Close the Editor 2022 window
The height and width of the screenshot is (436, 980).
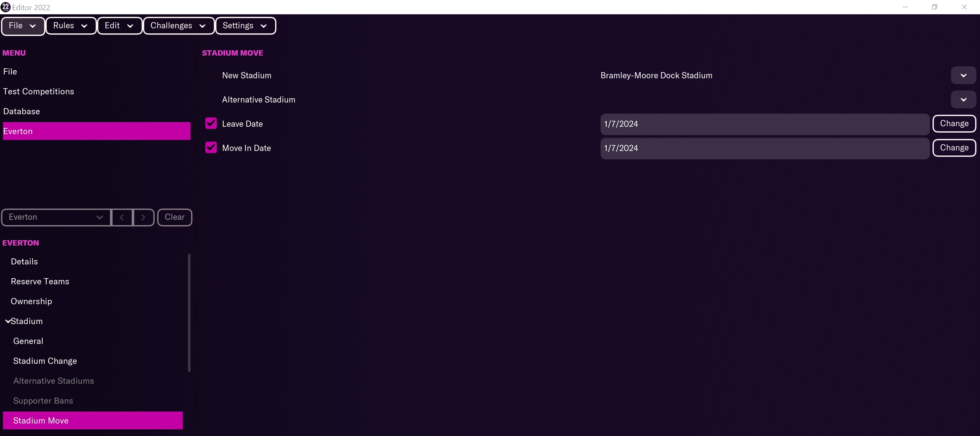[x=964, y=7]
